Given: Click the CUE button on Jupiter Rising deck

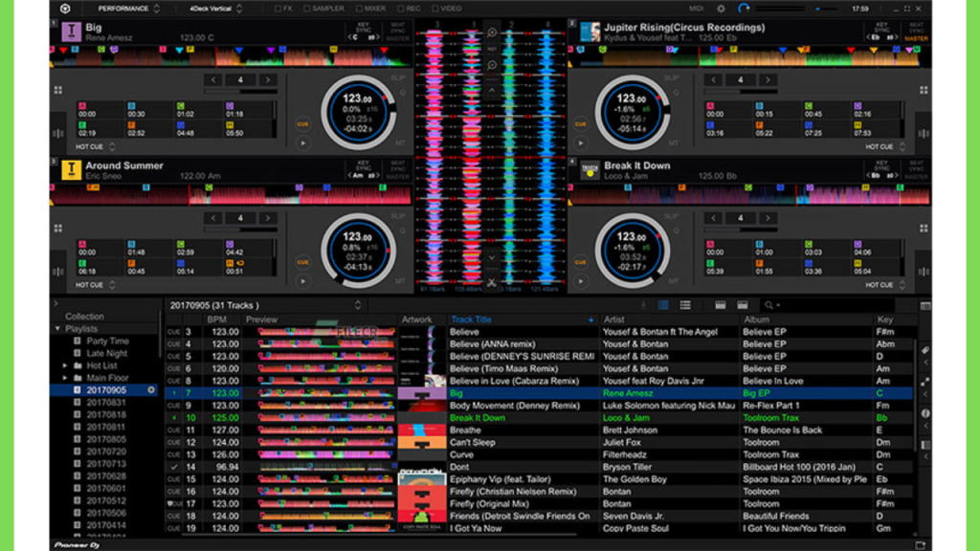Looking at the screenshot, I should click(581, 123).
